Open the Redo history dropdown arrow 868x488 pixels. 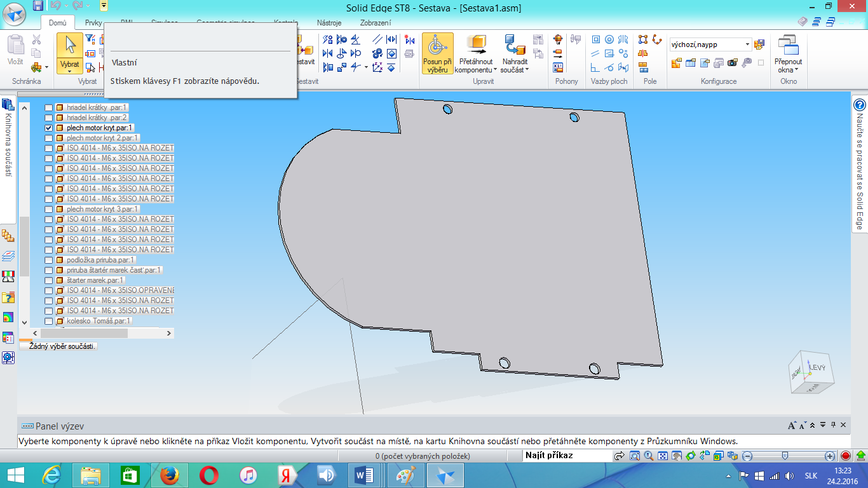point(88,6)
